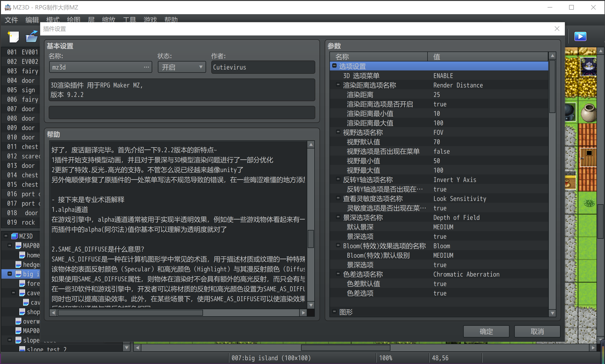
Task: Select the home map icon in tree
Action: tap(22, 255)
